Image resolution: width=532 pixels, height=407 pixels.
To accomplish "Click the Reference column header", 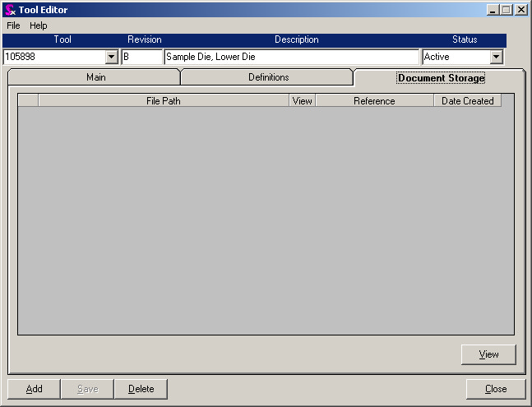I will [374, 101].
